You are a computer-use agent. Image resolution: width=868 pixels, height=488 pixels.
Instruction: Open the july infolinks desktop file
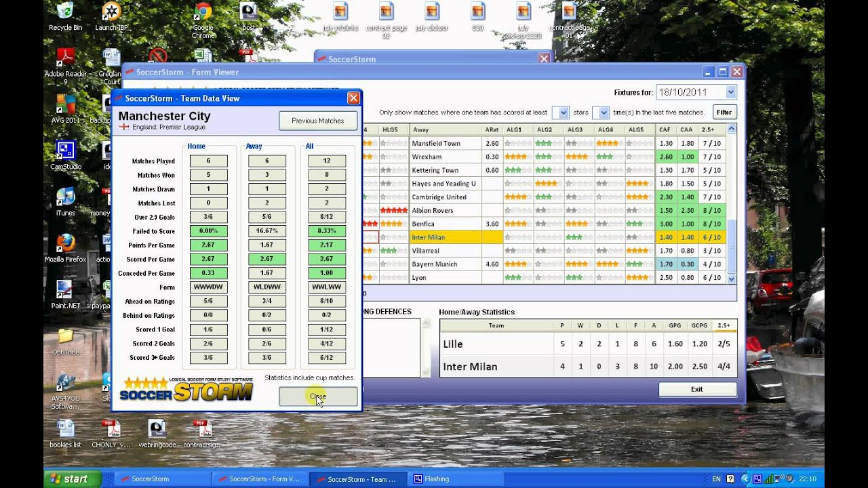tap(340, 17)
